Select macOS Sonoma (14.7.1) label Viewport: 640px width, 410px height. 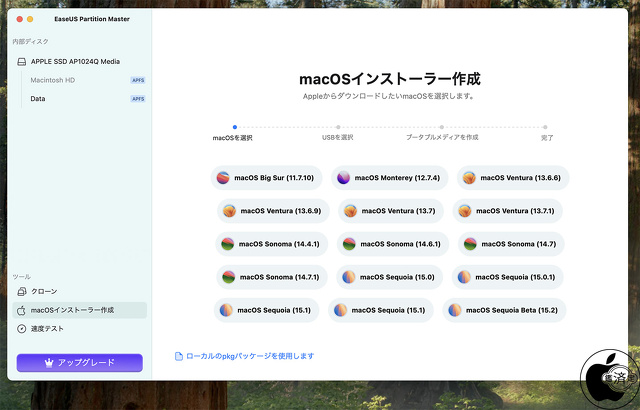point(280,277)
